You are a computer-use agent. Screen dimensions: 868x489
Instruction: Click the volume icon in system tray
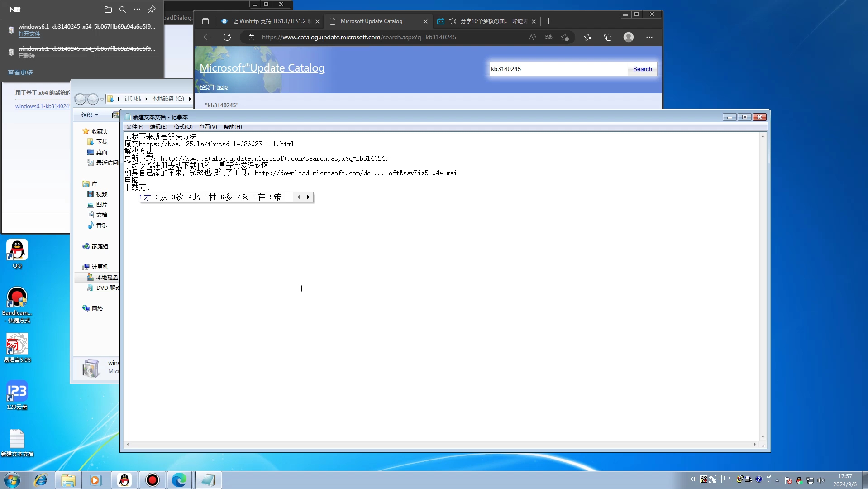pyautogui.click(x=821, y=480)
